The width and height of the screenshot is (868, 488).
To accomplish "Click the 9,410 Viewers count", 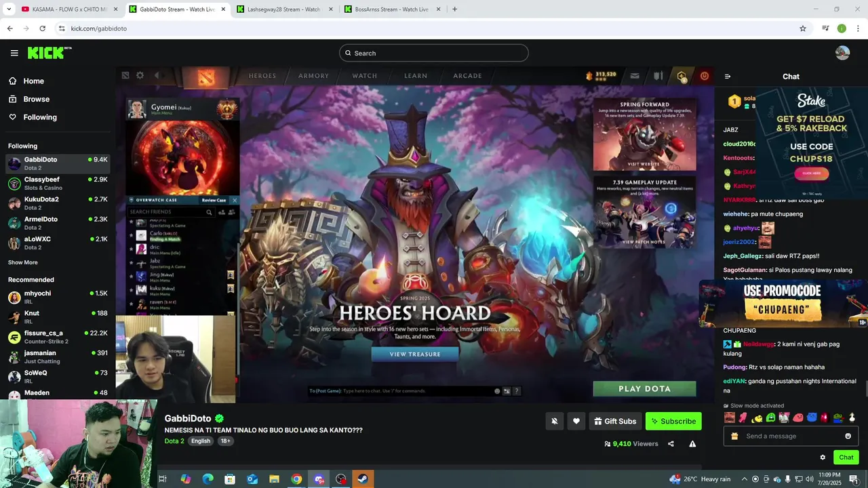I will (x=631, y=444).
